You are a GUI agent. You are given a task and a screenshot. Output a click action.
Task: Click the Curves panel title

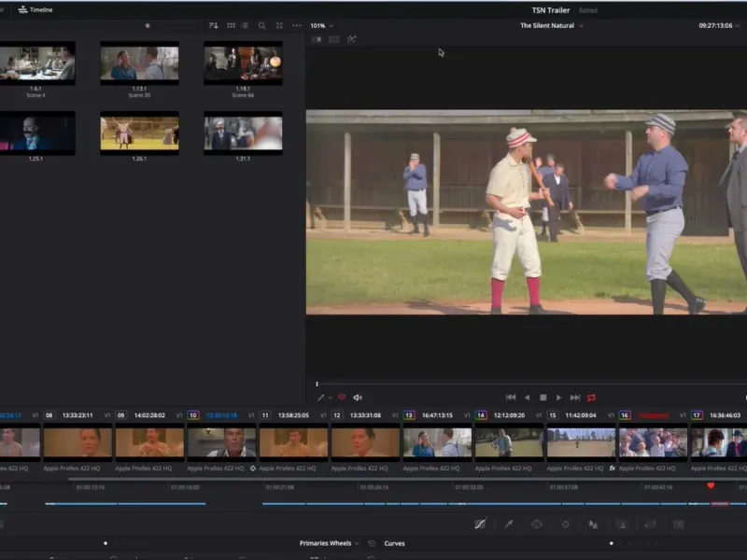click(394, 543)
